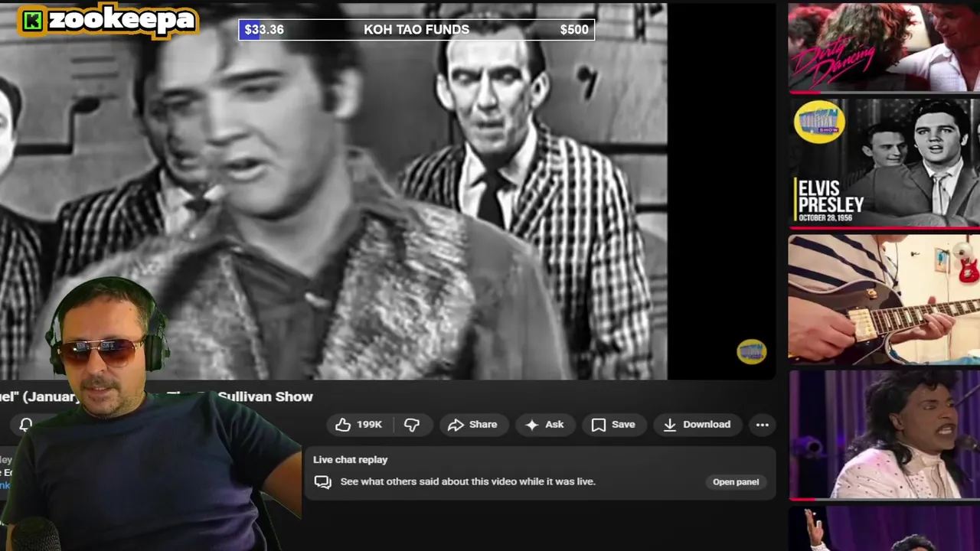Viewport: 980px width, 551px height.
Task: Open the three-dot more actions menu
Action: click(x=763, y=425)
